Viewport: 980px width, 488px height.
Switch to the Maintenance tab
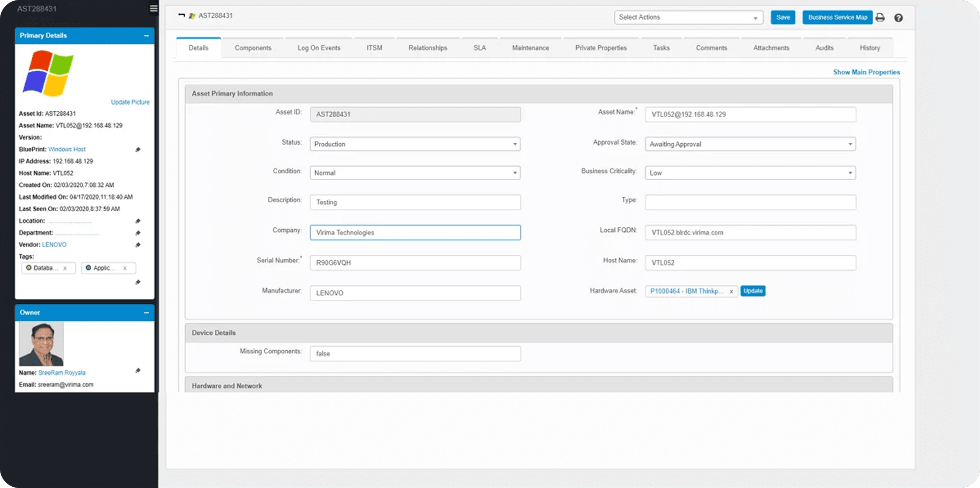pos(530,48)
